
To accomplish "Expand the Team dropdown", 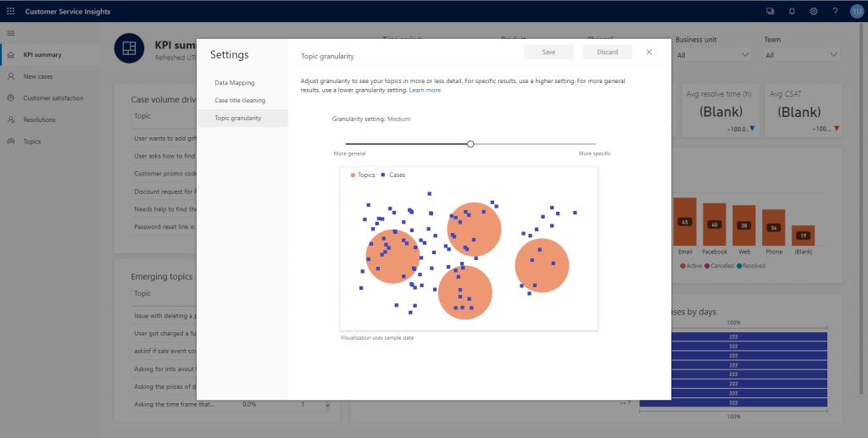I will (800, 55).
